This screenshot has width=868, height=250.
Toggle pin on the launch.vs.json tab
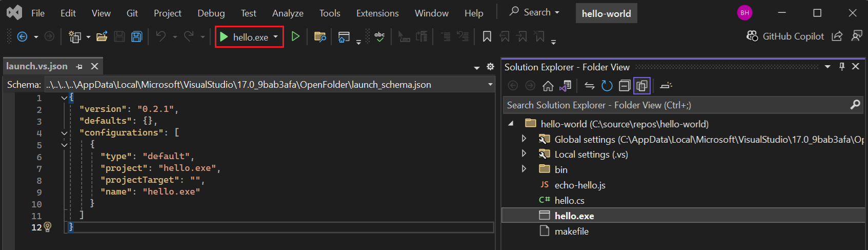click(79, 66)
